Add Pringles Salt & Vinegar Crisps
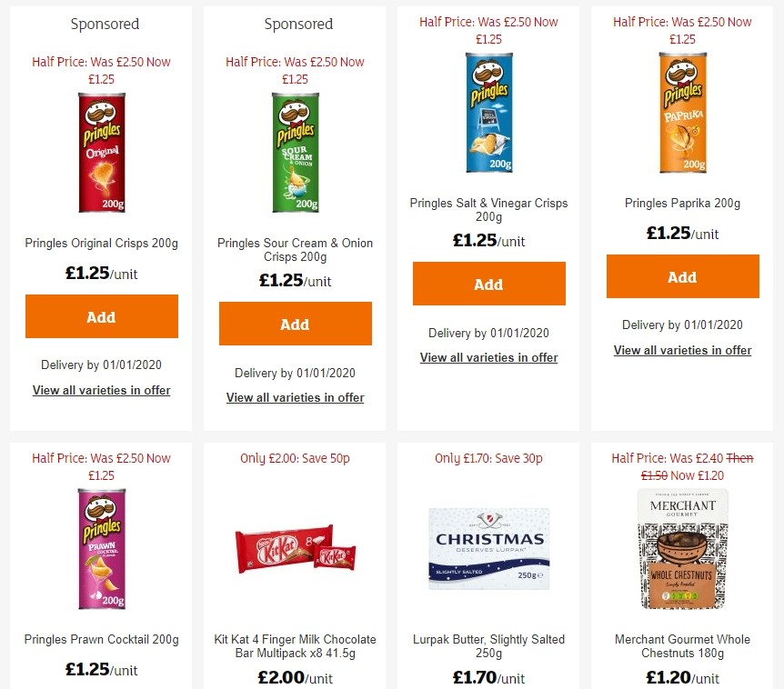The height and width of the screenshot is (689, 784). pos(488,284)
